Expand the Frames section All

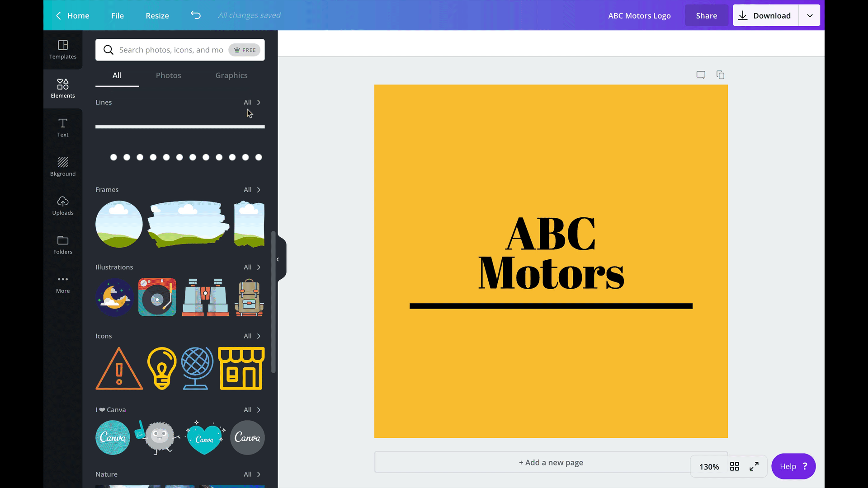251,189
